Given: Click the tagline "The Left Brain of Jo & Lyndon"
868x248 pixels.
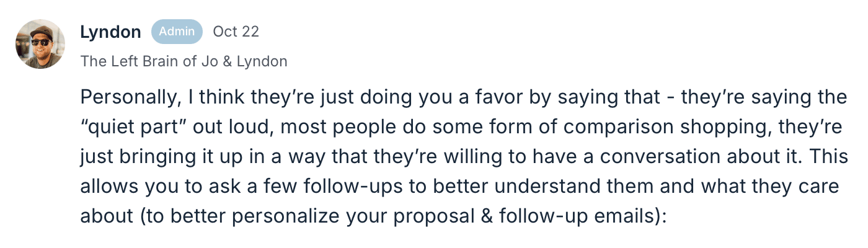Looking at the screenshot, I should coord(184,61).
